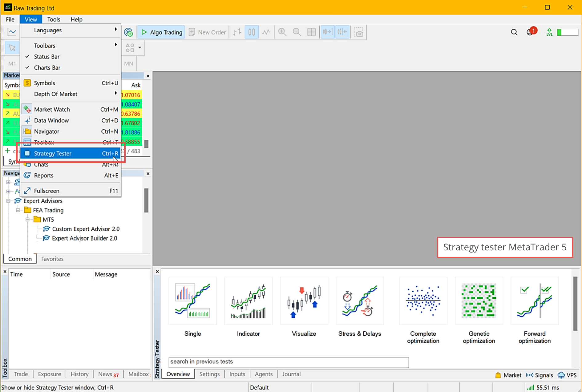Click the Strategy Tester vertical scrollbar
582x392 pixels.
tap(575, 303)
